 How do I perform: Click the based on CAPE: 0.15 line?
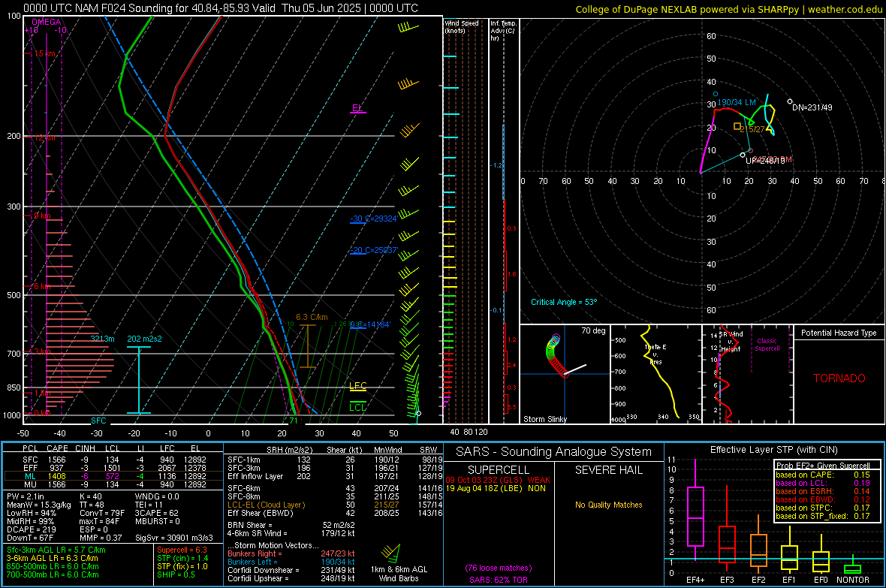pos(822,475)
